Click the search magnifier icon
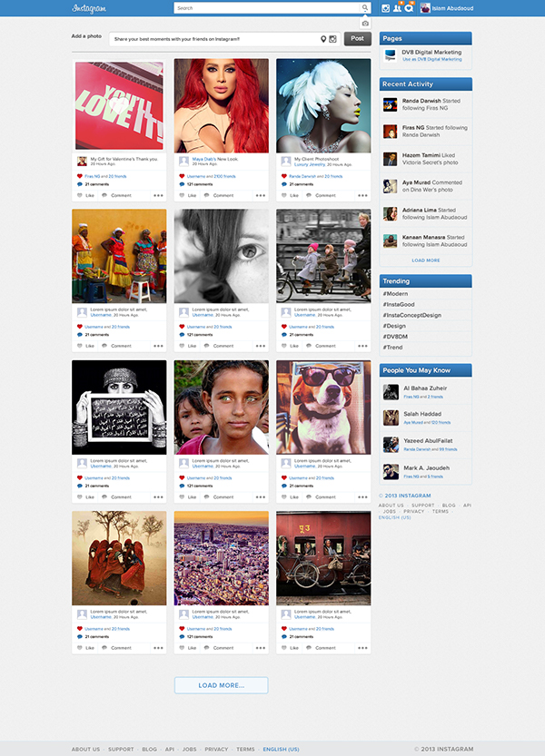Viewport: 545px width, 756px height. pyautogui.click(x=365, y=7)
